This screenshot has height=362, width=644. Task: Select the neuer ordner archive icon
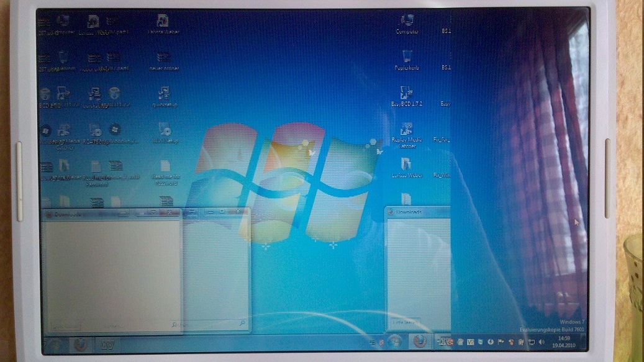pyautogui.click(x=164, y=61)
